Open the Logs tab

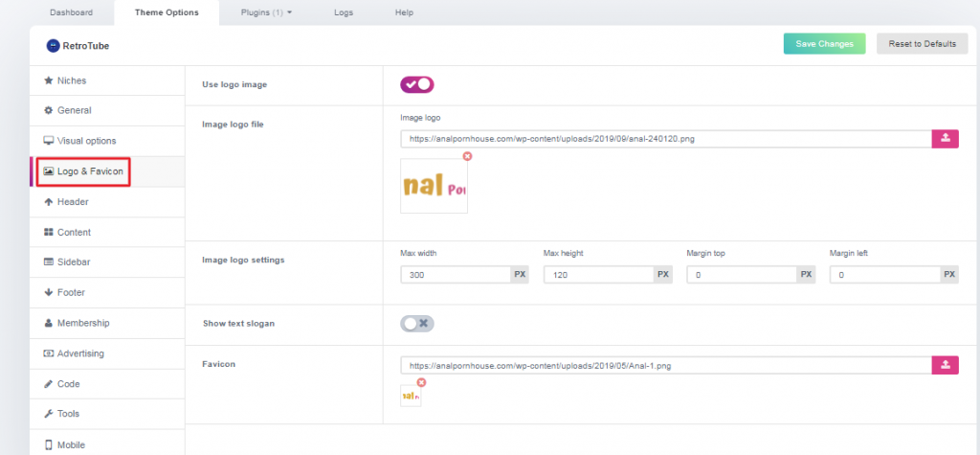pos(344,12)
